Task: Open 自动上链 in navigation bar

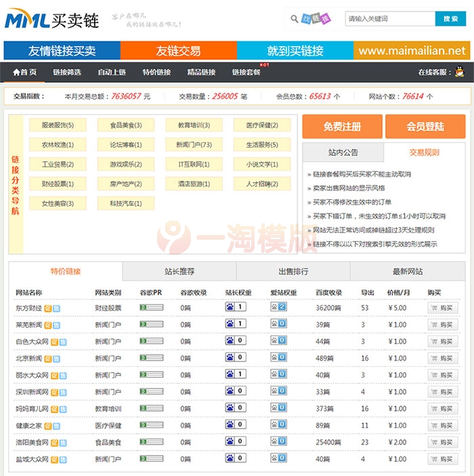Action: [x=112, y=72]
